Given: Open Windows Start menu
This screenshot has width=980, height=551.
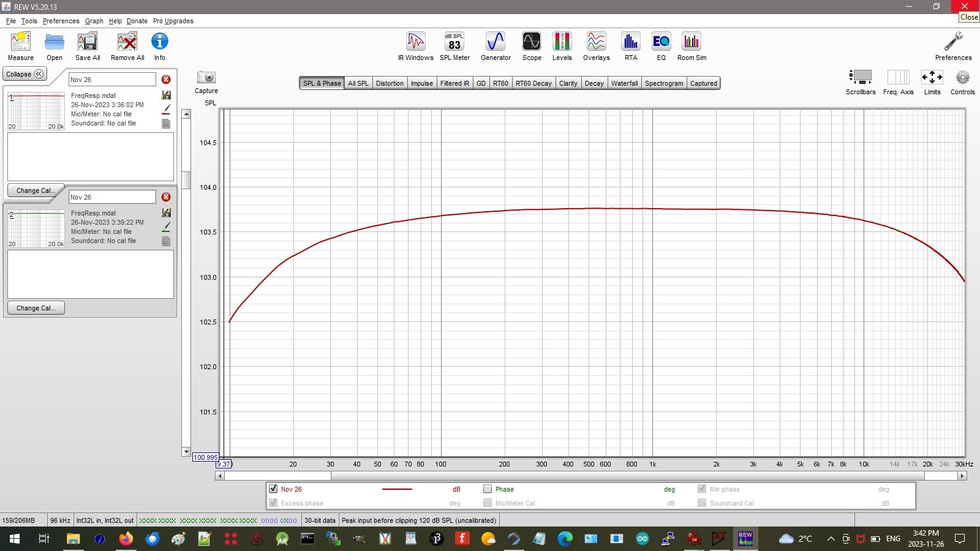Looking at the screenshot, I should (x=15, y=539).
